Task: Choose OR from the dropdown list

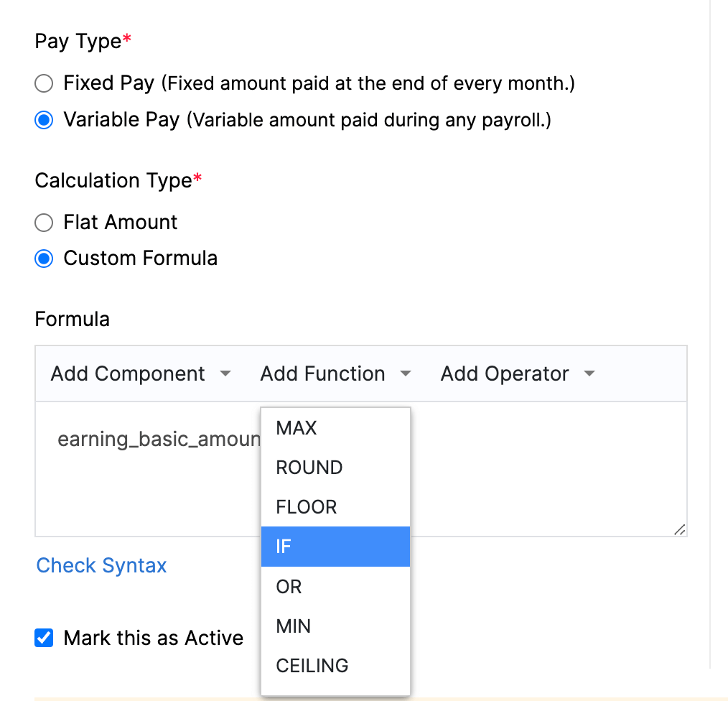Action: coord(289,587)
